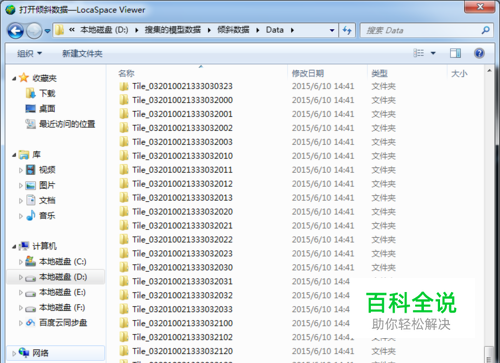Click 新建文件夹 button

pos(82,53)
